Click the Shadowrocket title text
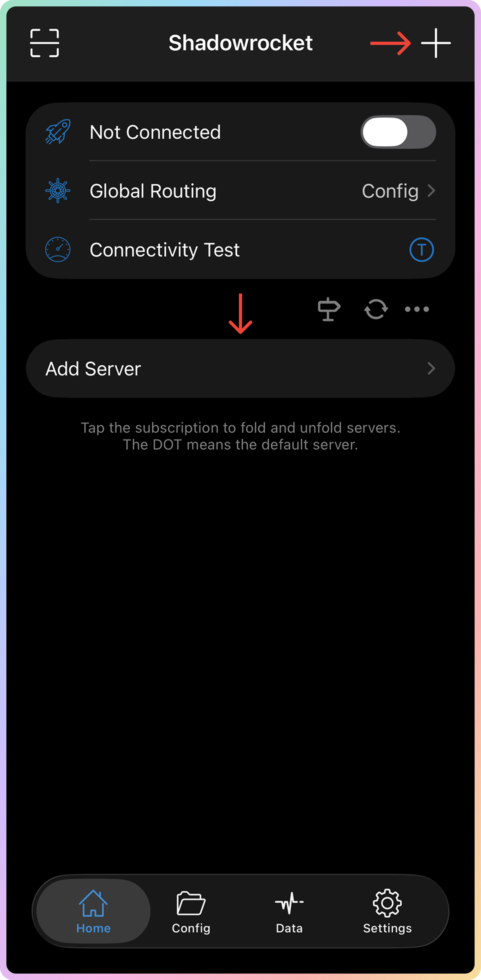The image size is (481, 980). [x=240, y=43]
